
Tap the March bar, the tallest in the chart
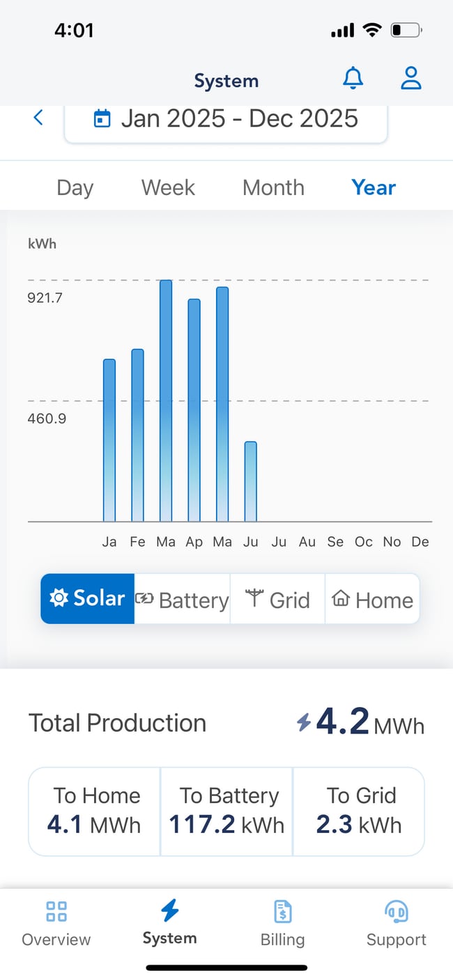[x=166, y=400]
